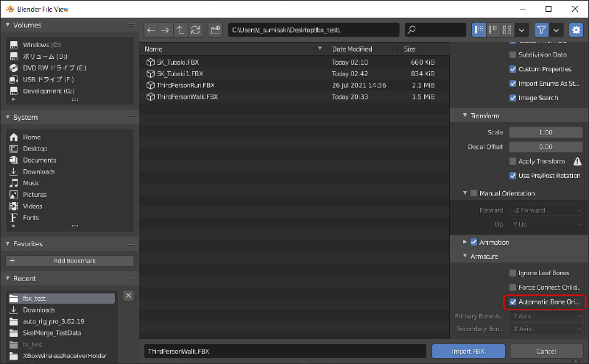This screenshot has width=589, height=364.
Task: Uncheck Automatic Bone Orientation
Action: pos(512,301)
